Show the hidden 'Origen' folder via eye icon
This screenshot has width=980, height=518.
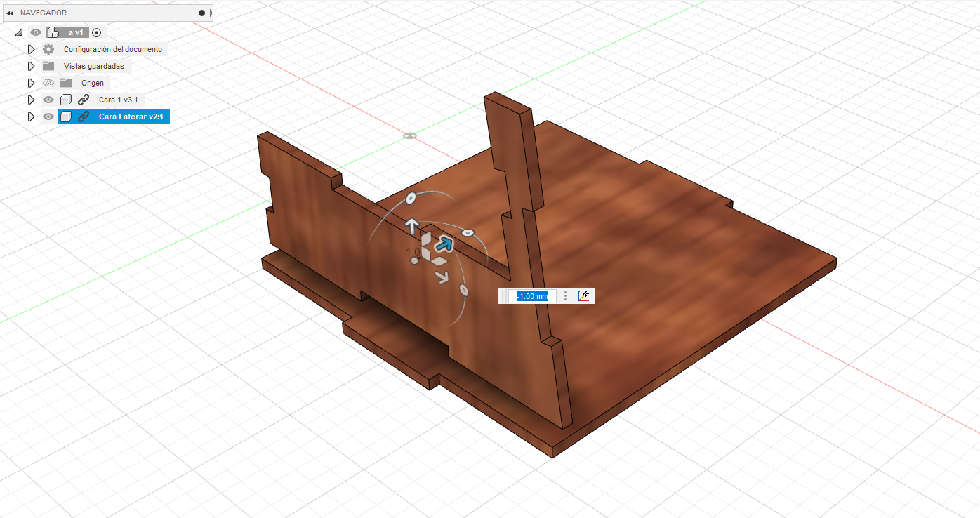[48, 83]
